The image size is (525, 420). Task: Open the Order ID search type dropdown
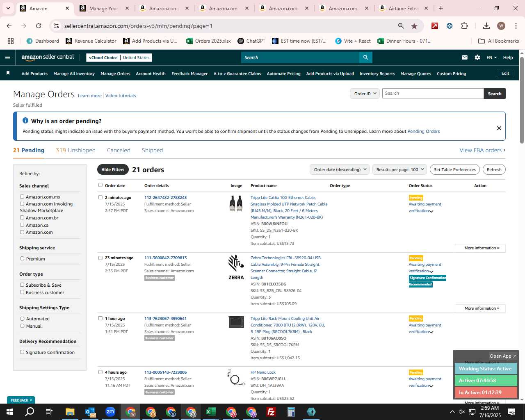[365, 94]
